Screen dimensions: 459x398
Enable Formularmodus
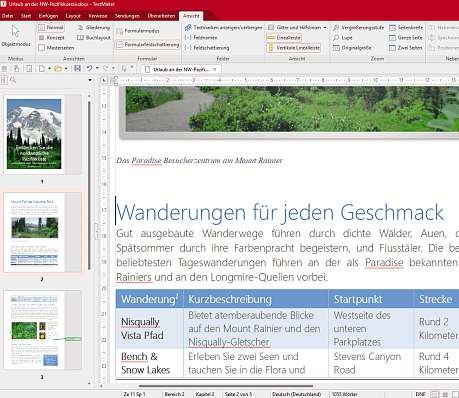click(138, 31)
